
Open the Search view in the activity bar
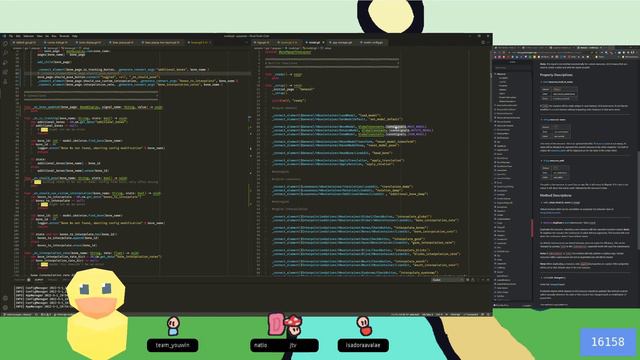pos(5,53)
